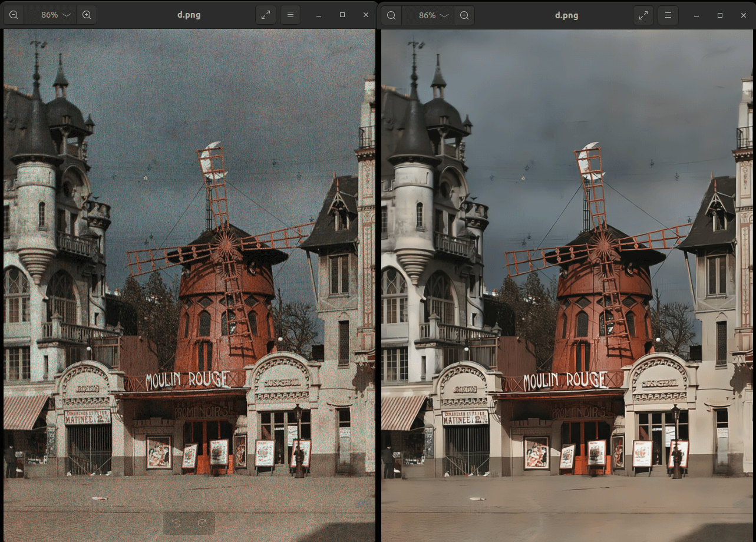Rotate the left image counter-clockwise
Viewport: 756px width, 542px height.
pyautogui.click(x=176, y=523)
